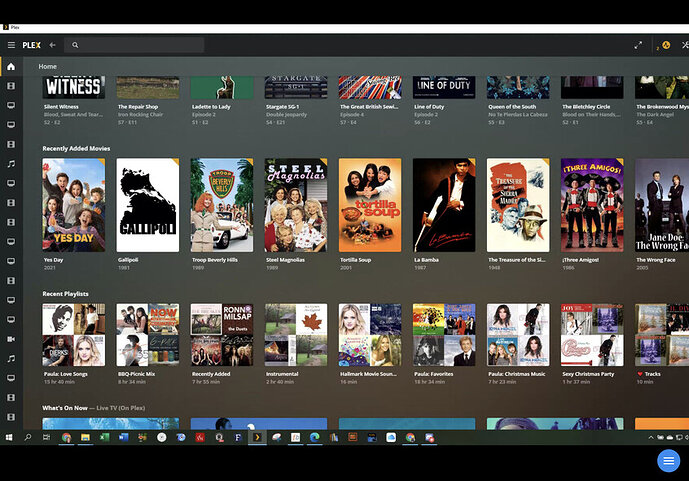Viewport: 689px width, 481px height.
Task: Open the Troop Beverly Hills poster
Action: point(222,205)
